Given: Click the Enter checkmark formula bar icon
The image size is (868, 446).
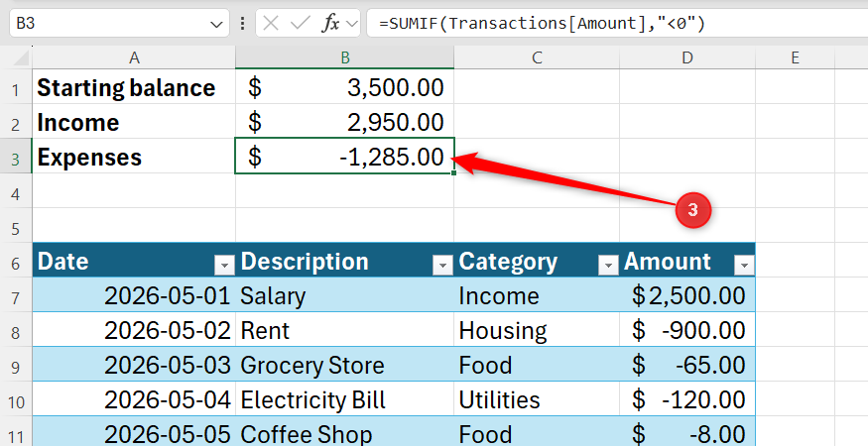Looking at the screenshot, I should coord(300,23).
